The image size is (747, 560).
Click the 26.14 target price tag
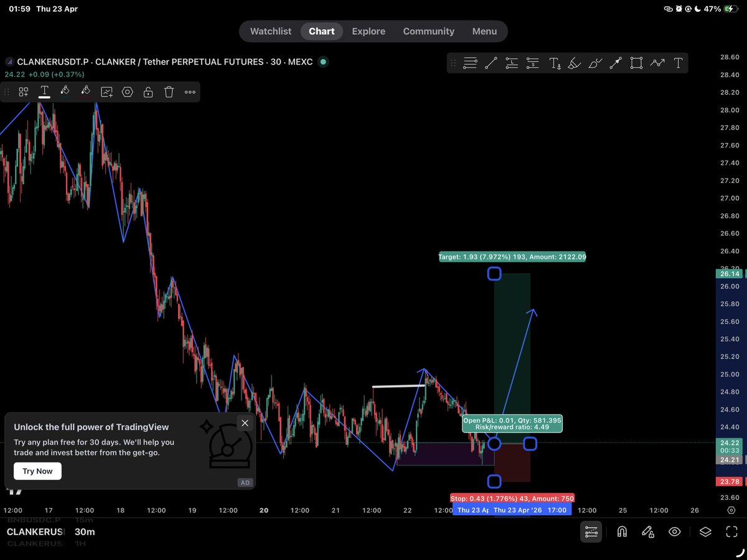click(x=730, y=274)
